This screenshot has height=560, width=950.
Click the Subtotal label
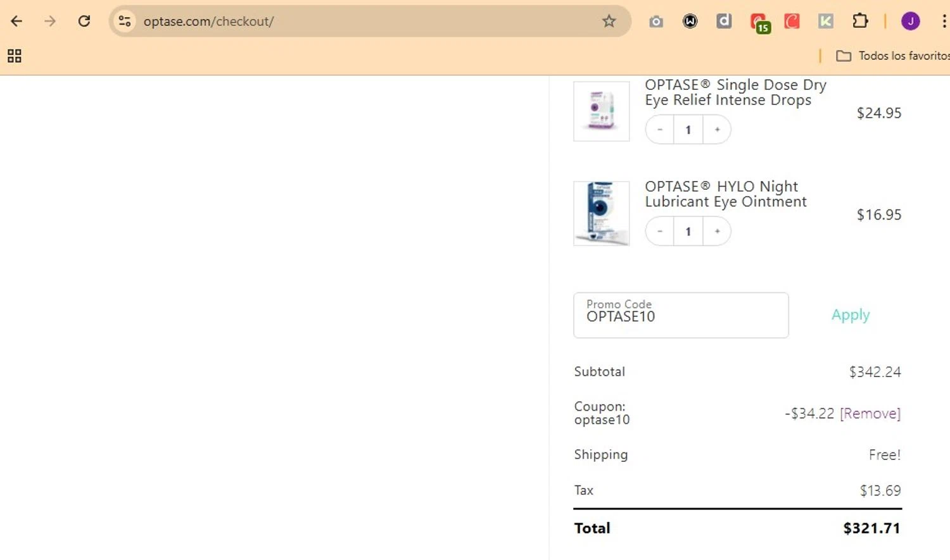[x=599, y=372]
